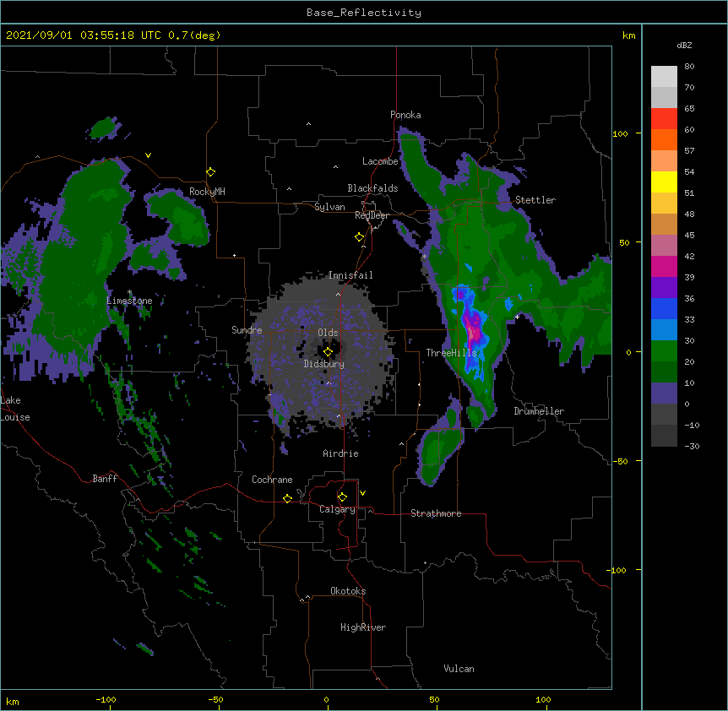
Task: Click the km unit label at the bottom left
Action: pyautogui.click(x=13, y=702)
